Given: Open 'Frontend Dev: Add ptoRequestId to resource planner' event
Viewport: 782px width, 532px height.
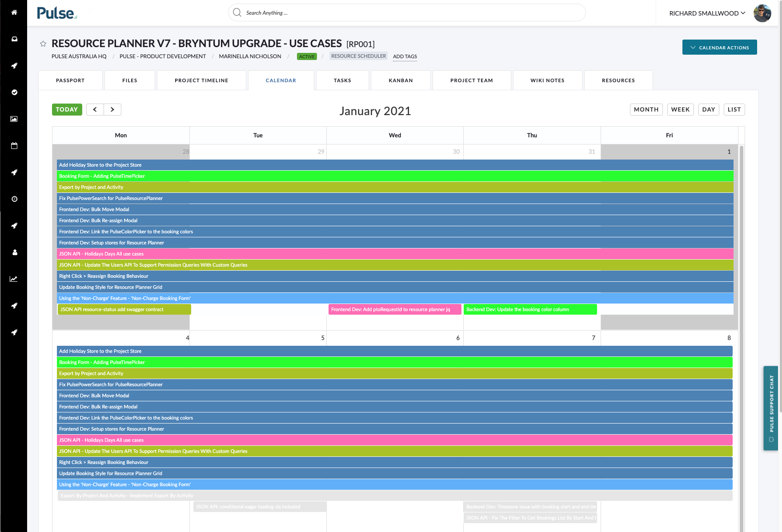Looking at the screenshot, I should coord(395,309).
